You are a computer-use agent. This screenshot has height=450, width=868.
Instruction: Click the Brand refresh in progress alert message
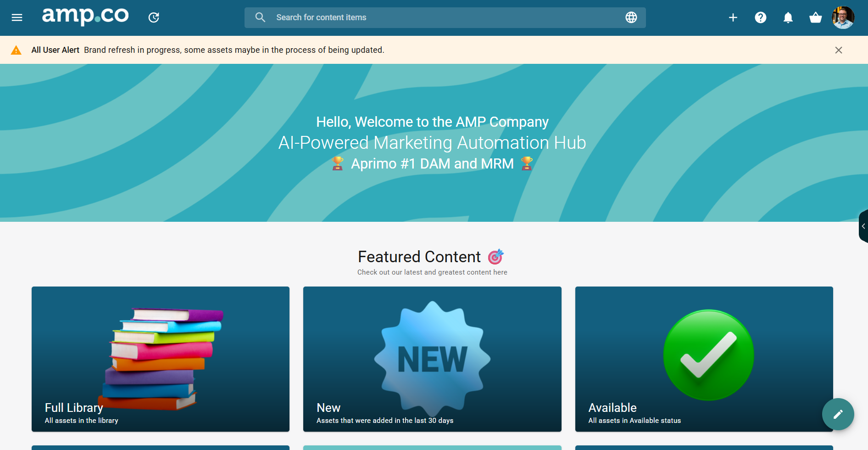234,50
